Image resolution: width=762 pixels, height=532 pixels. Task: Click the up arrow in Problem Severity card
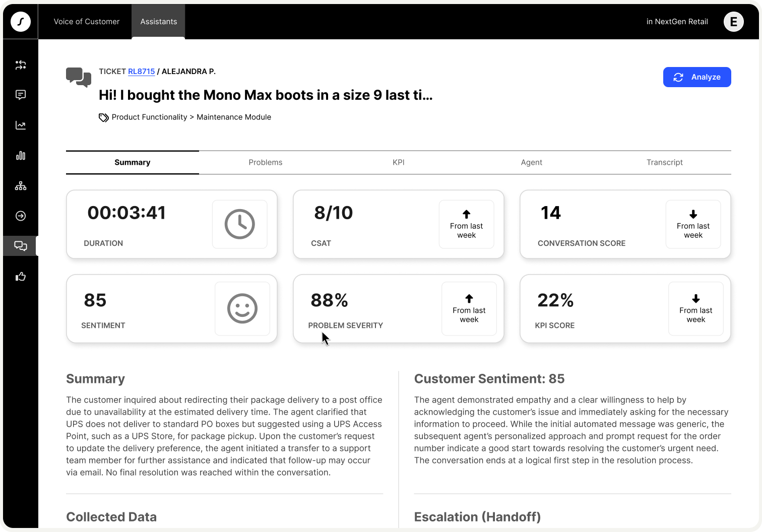(469, 298)
